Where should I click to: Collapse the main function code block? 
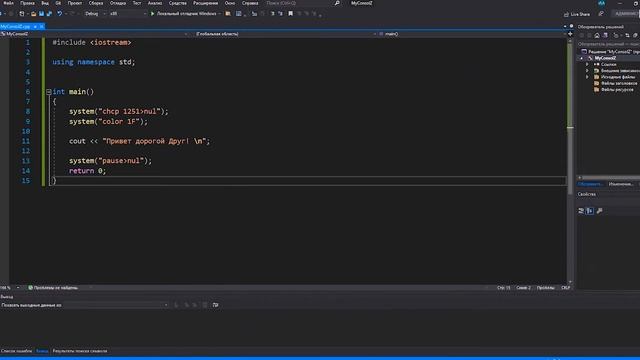(49, 92)
